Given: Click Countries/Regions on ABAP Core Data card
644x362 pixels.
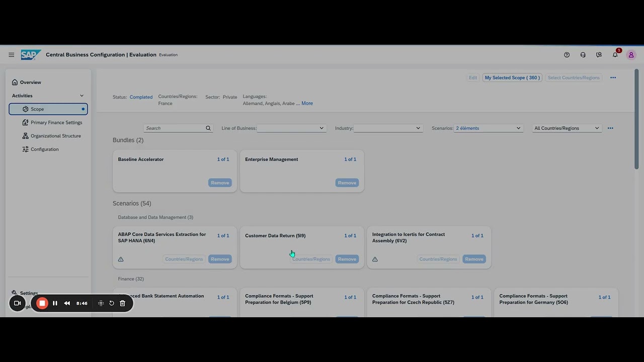Looking at the screenshot, I should (184, 259).
